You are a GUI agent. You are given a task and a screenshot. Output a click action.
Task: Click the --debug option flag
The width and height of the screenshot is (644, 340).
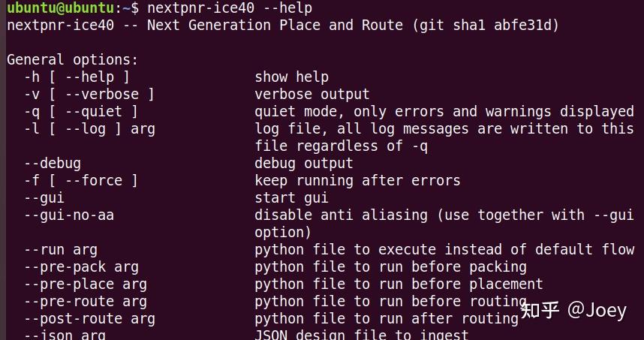(x=52, y=163)
